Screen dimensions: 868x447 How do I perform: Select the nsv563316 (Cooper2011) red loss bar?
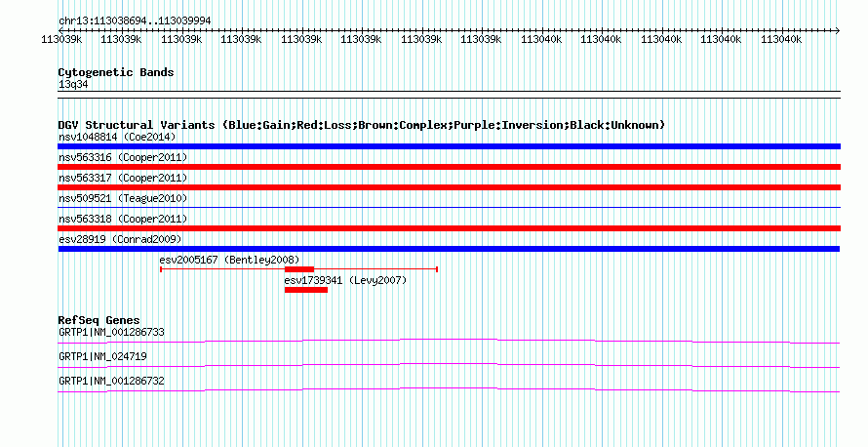449,167
